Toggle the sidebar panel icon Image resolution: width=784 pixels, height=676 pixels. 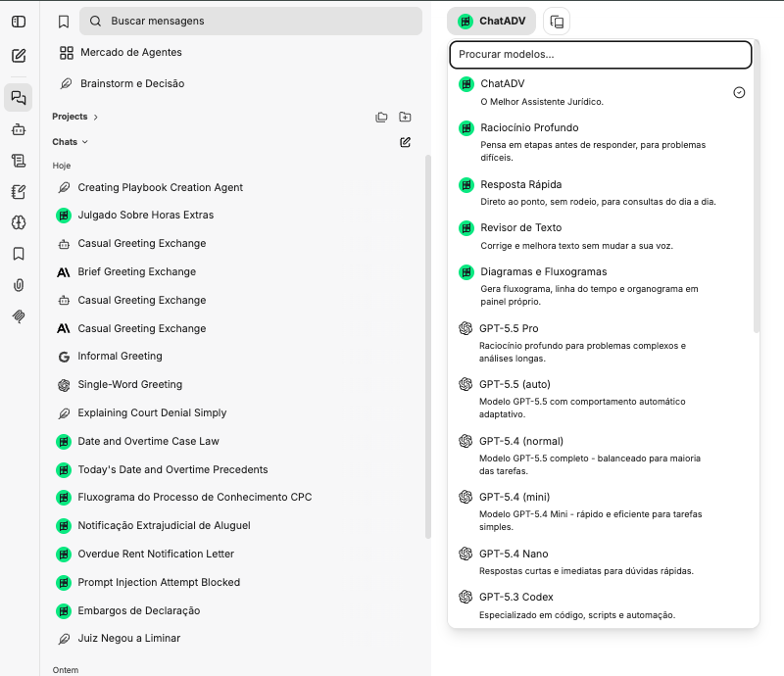(x=19, y=22)
